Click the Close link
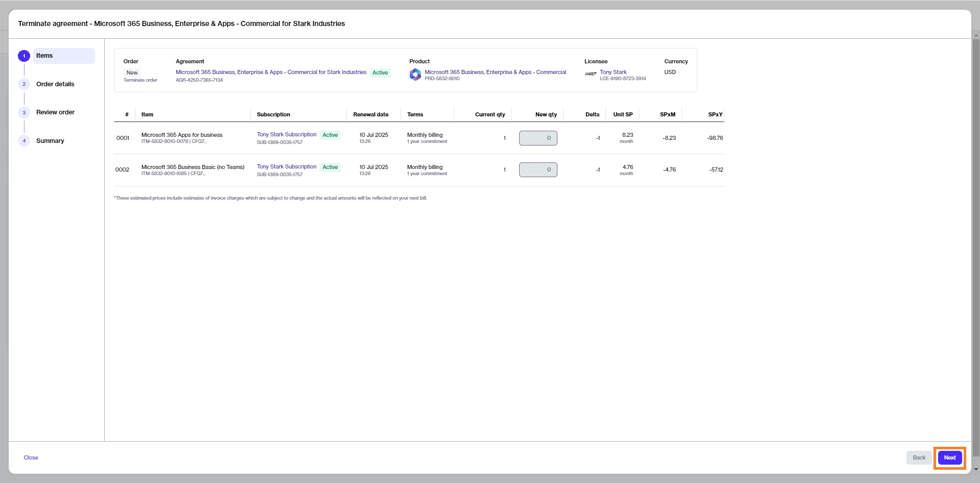 (x=31, y=457)
